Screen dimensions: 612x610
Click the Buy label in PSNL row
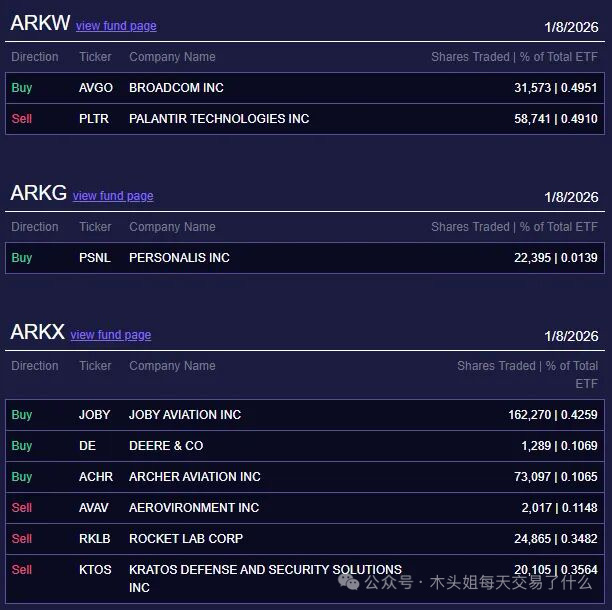[x=21, y=258]
